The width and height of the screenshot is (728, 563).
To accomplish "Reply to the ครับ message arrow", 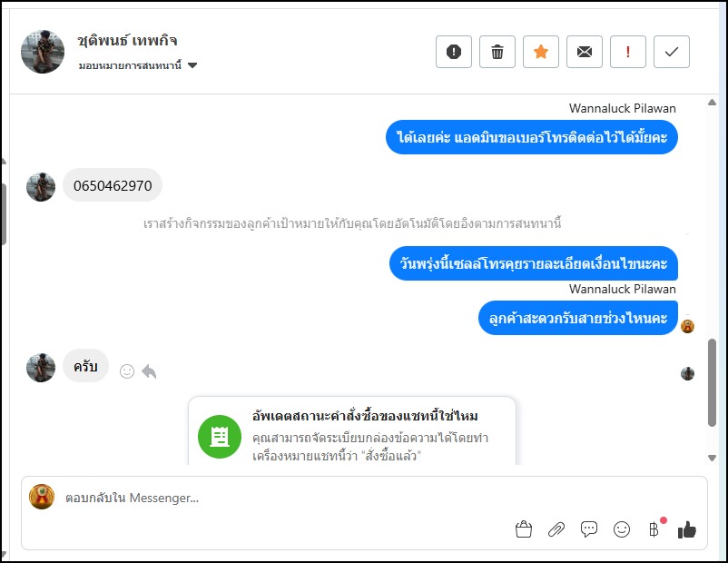I will click(149, 371).
